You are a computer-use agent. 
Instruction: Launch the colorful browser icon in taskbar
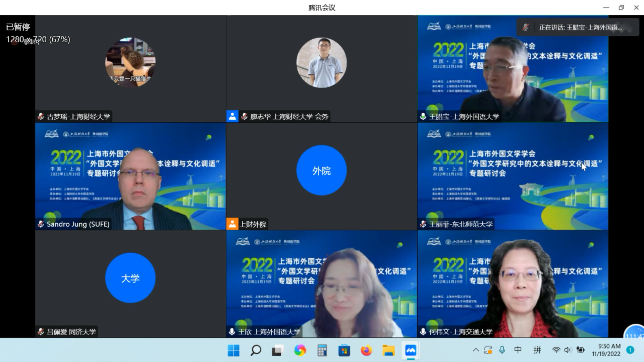pyautogui.click(x=300, y=351)
